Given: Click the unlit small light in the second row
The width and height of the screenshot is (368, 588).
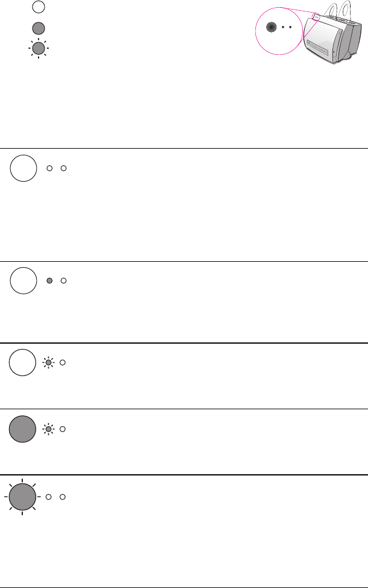Looking at the screenshot, I should pyautogui.click(x=63, y=280).
